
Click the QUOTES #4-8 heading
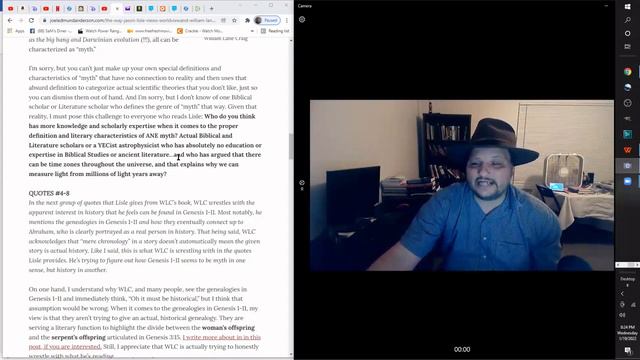coord(49,193)
